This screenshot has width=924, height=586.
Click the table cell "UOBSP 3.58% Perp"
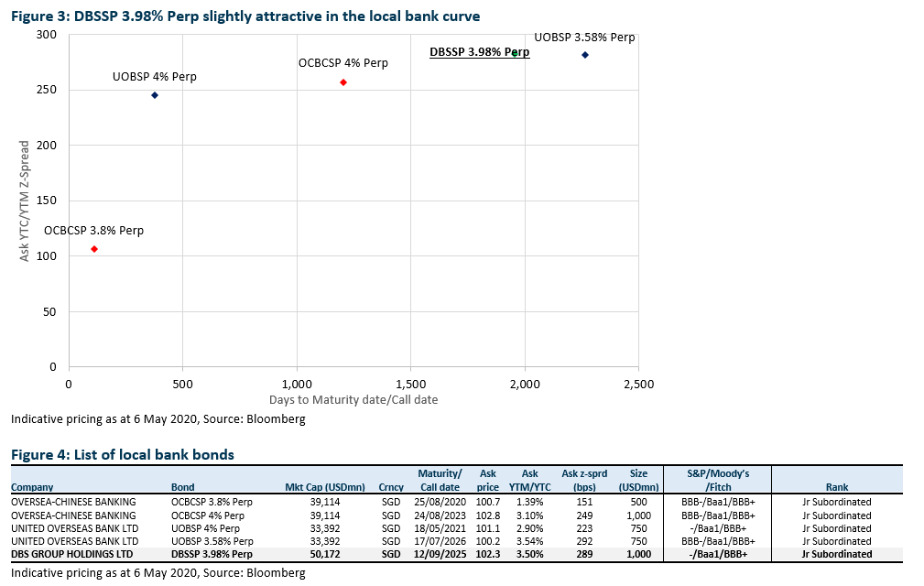point(212,541)
